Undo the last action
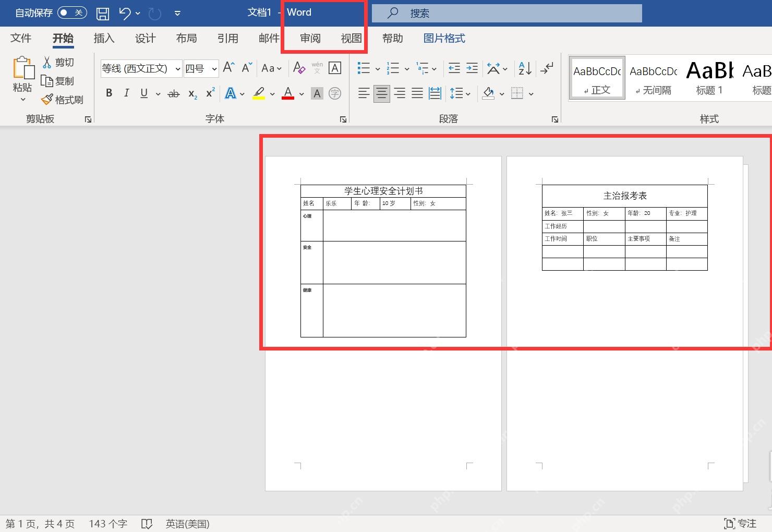 (125, 13)
